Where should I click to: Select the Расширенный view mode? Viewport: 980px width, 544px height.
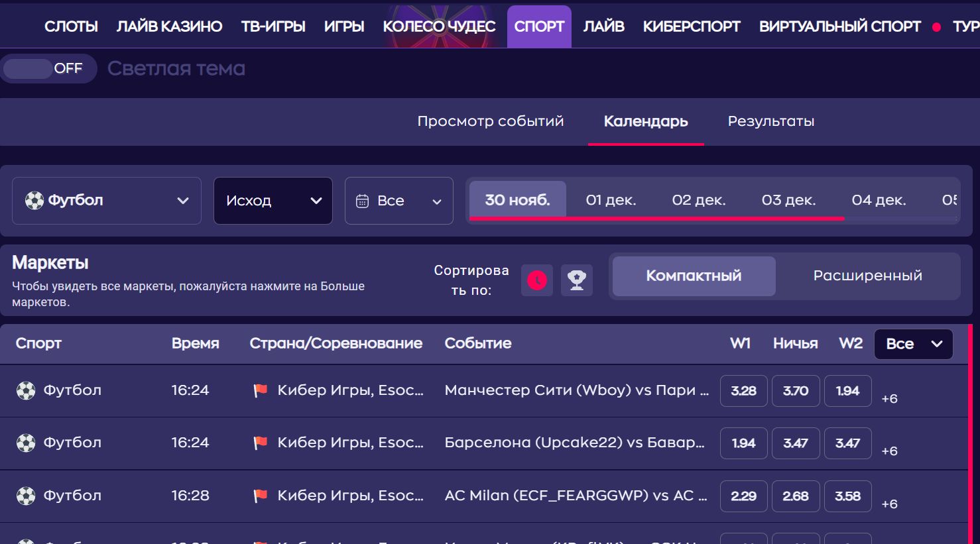click(867, 276)
